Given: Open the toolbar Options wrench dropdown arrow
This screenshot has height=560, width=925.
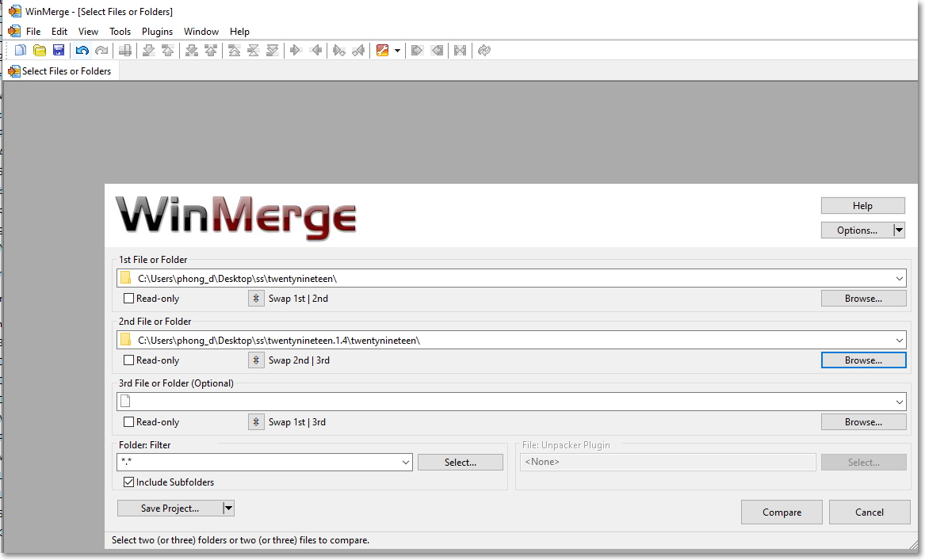Looking at the screenshot, I should tap(397, 51).
